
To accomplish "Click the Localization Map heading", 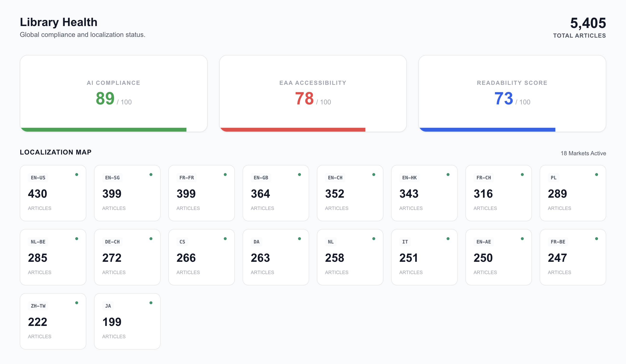I will pos(56,152).
